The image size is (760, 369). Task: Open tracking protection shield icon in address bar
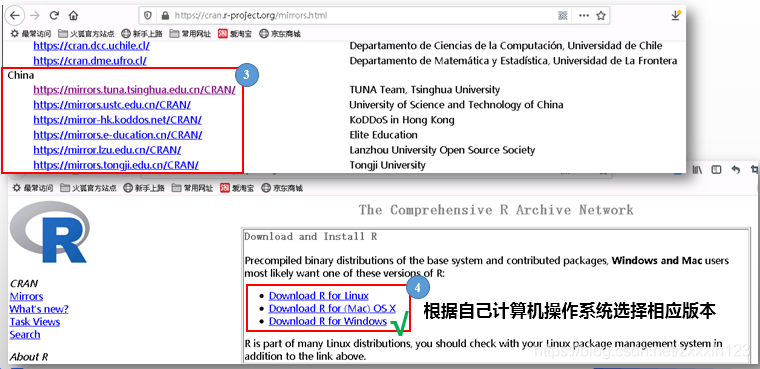(x=148, y=16)
